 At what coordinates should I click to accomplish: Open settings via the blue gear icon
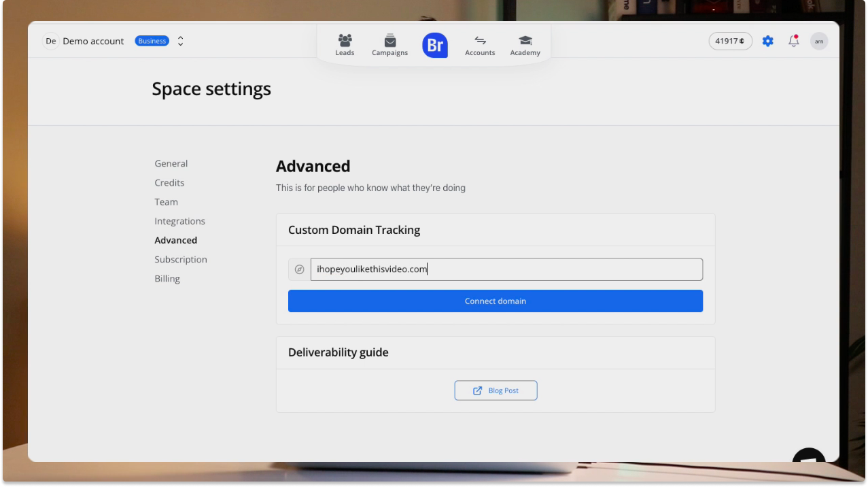click(x=767, y=41)
